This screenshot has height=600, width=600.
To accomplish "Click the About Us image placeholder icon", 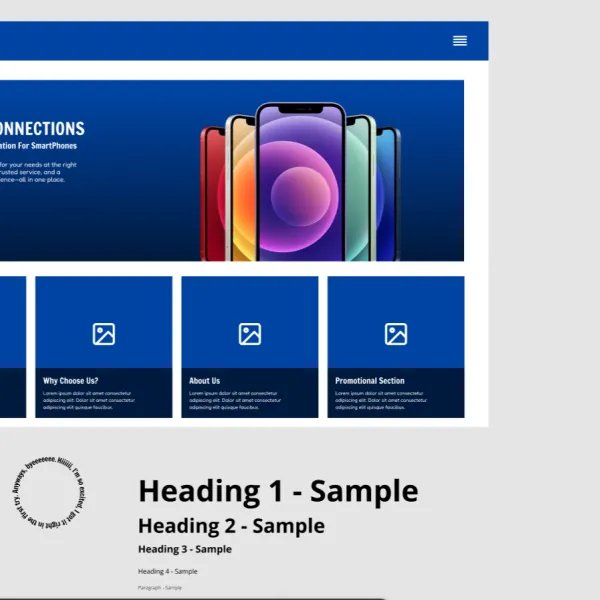I will (x=250, y=334).
